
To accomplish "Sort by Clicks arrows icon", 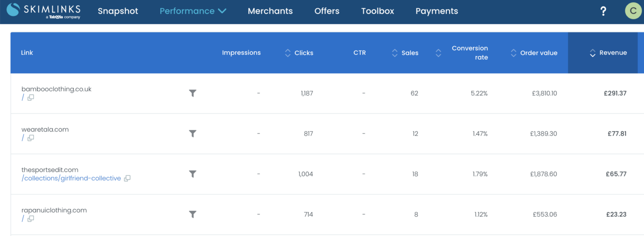I will pyautogui.click(x=288, y=53).
